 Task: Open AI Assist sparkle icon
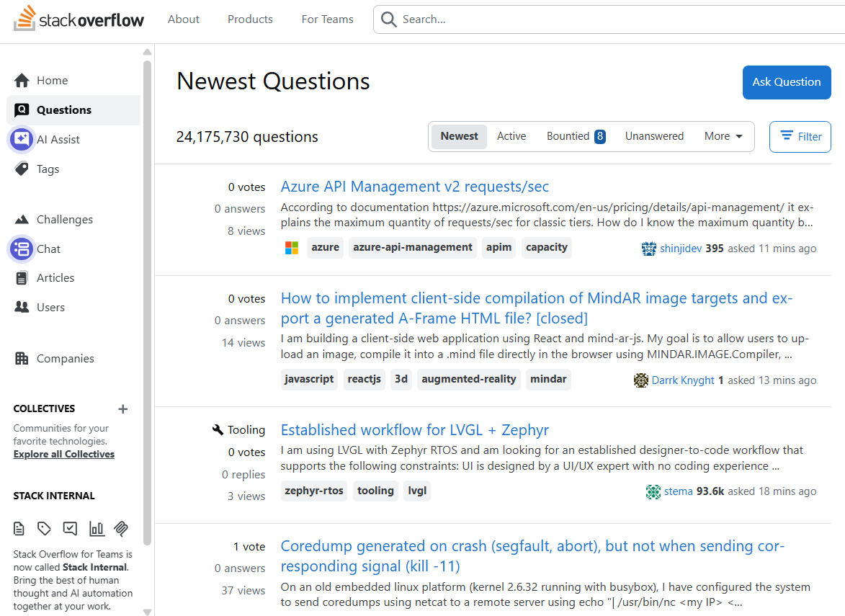pyautogui.click(x=22, y=139)
